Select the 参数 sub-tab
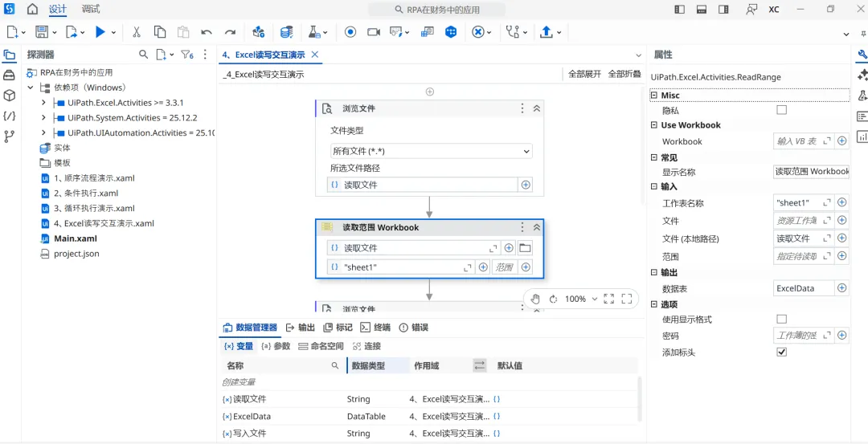This screenshot has height=444, width=868. (276, 346)
